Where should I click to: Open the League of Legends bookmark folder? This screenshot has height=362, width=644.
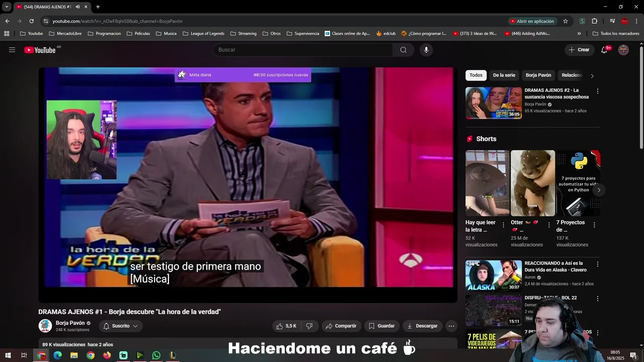pyautogui.click(x=203, y=34)
